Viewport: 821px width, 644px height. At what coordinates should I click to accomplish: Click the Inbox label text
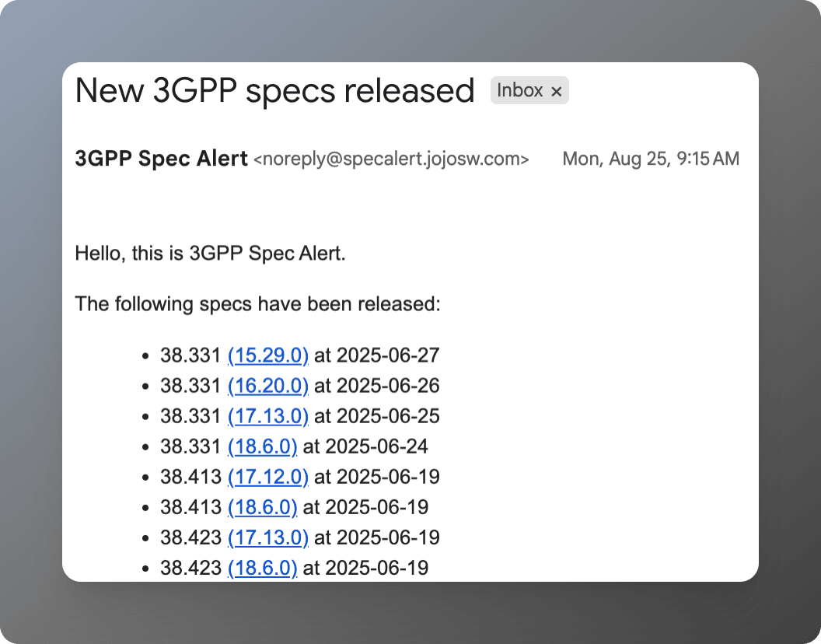520,90
